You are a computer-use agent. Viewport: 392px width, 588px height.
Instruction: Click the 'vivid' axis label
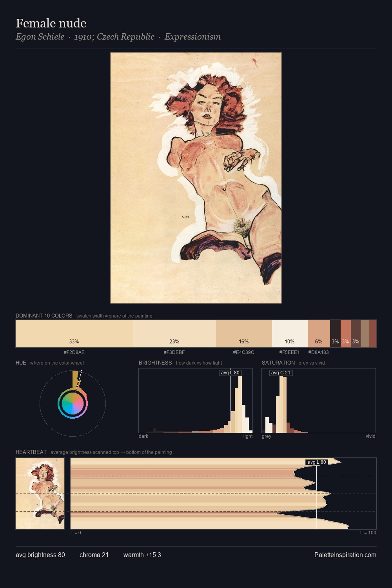[x=370, y=436]
